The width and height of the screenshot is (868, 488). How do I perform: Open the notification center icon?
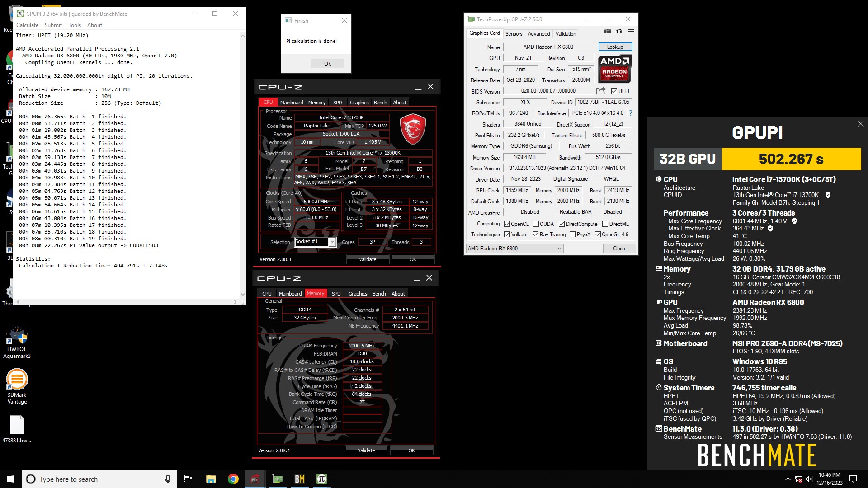853,479
